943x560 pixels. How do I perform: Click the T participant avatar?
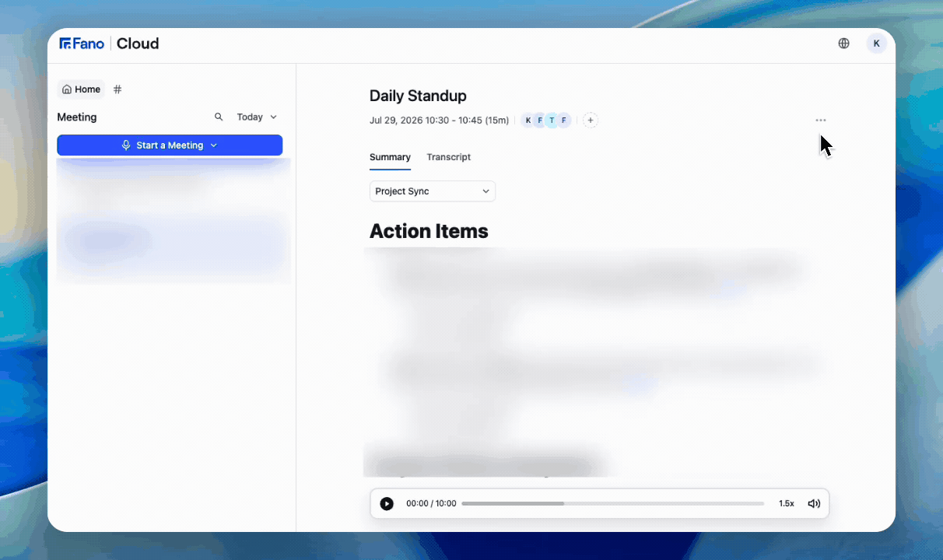pos(552,121)
